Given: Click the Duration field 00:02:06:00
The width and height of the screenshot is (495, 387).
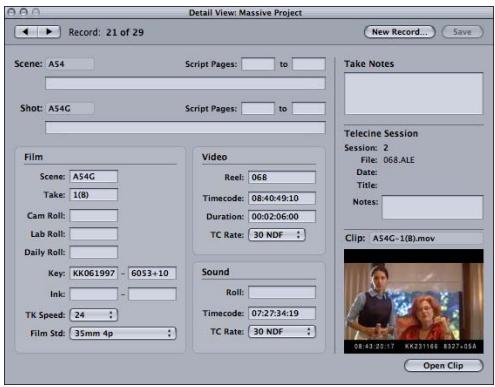Looking at the screenshot, I should (282, 217).
